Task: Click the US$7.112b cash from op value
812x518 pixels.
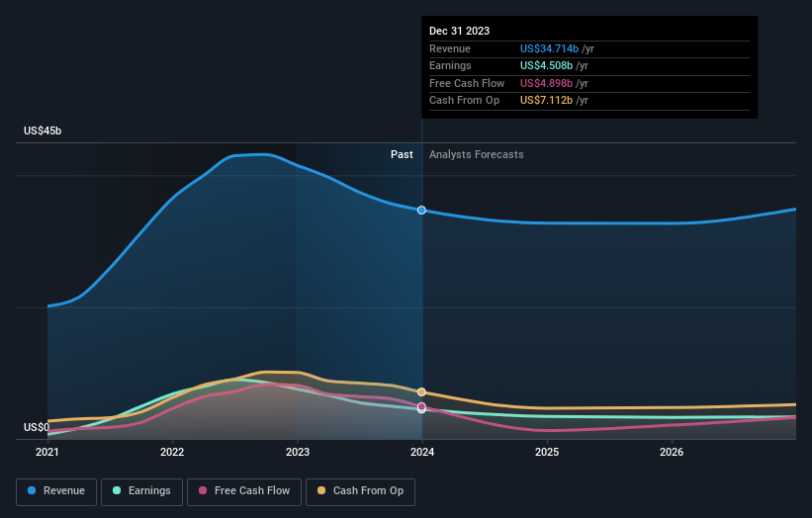Action: (x=546, y=101)
